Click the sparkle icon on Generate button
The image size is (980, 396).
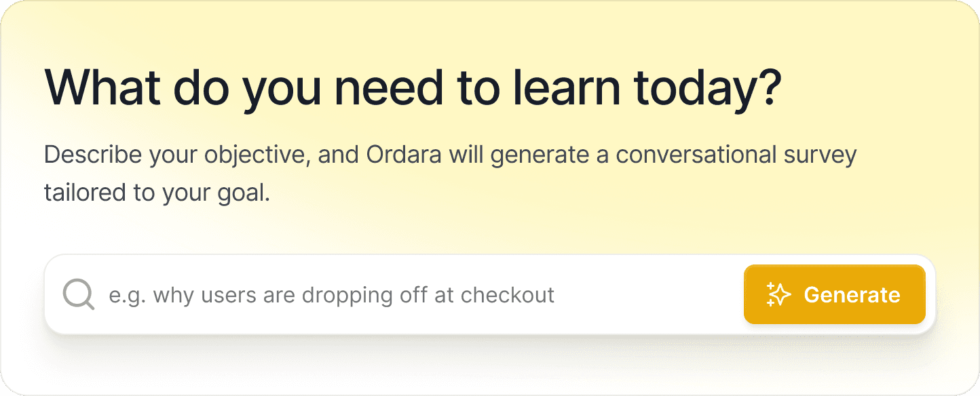click(x=779, y=294)
